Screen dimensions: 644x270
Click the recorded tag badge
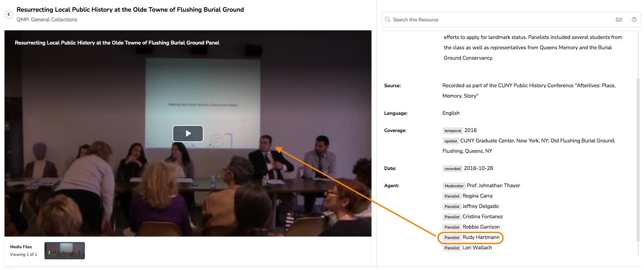click(x=453, y=169)
